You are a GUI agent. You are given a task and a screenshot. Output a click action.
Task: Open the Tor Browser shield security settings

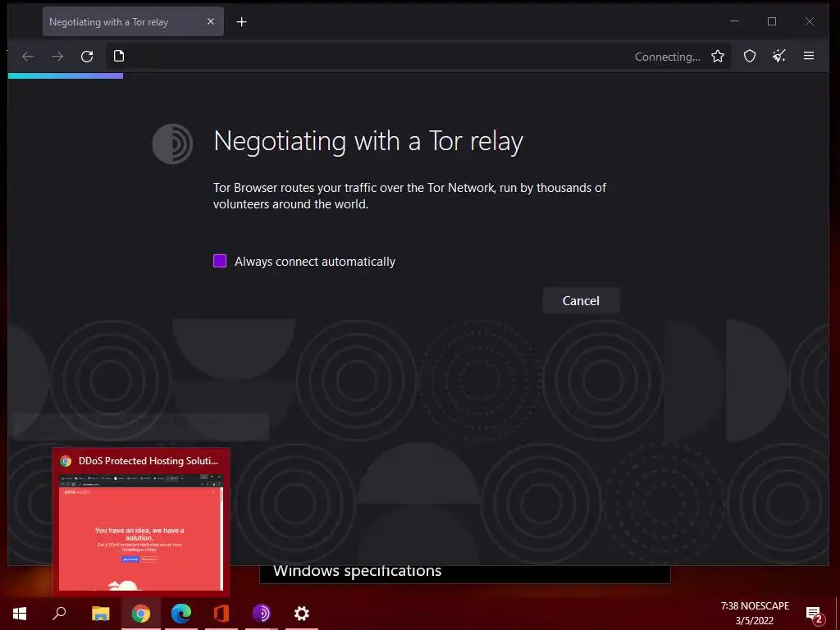[x=750, y=57]
